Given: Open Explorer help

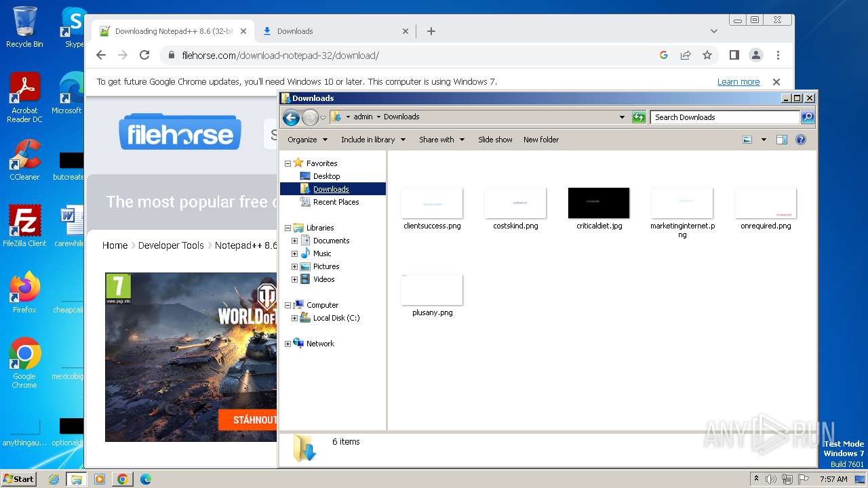Looking at the screenshot, I should [x=801, y=140].
